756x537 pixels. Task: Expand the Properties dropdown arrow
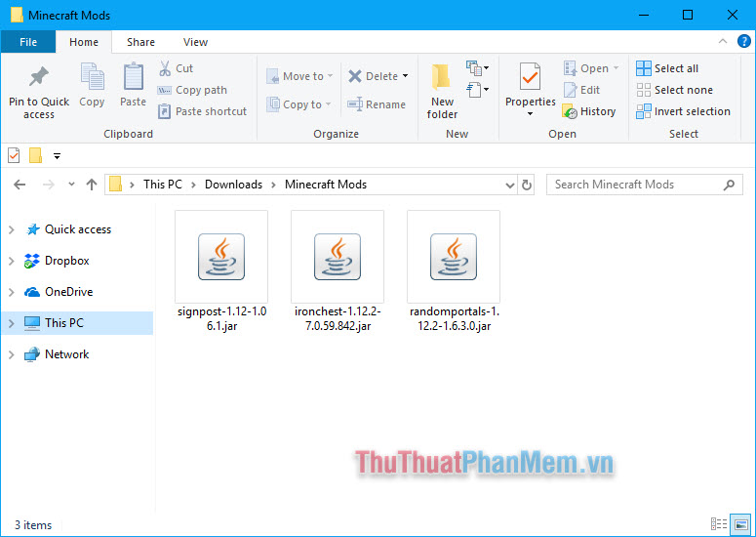pos(530,114)
